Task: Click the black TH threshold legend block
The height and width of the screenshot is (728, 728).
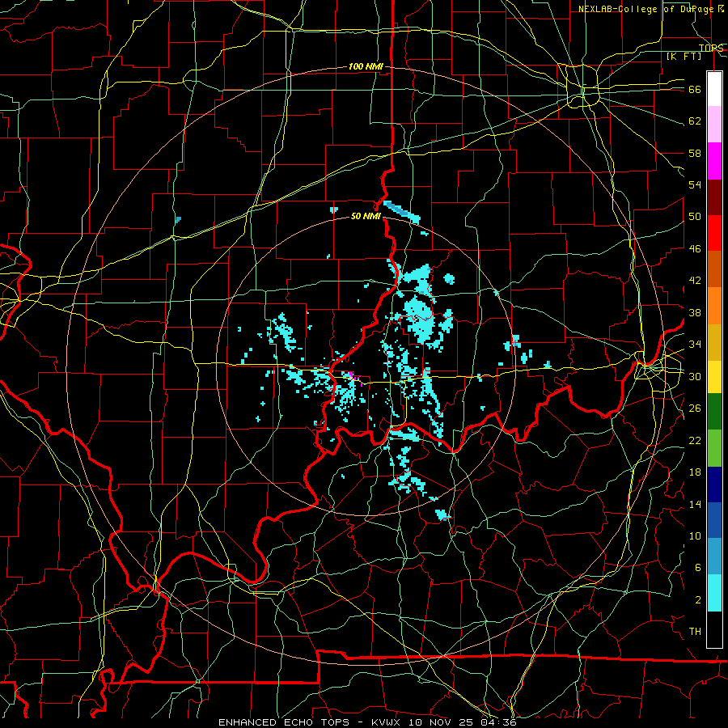Action: point(714,629)
